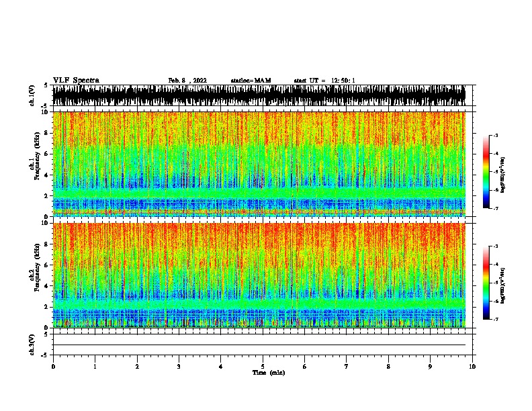The width and height of the screenshot is (532, 411).
Task: Select the "start UT = 12:50: 1" label
Action: coord(324,81)
